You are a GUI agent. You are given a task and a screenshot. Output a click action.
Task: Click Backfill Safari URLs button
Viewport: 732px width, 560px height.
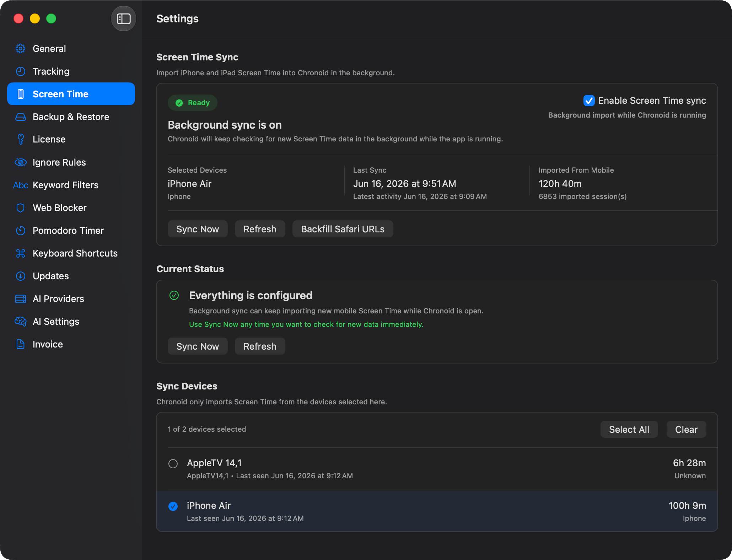[343, 229]
